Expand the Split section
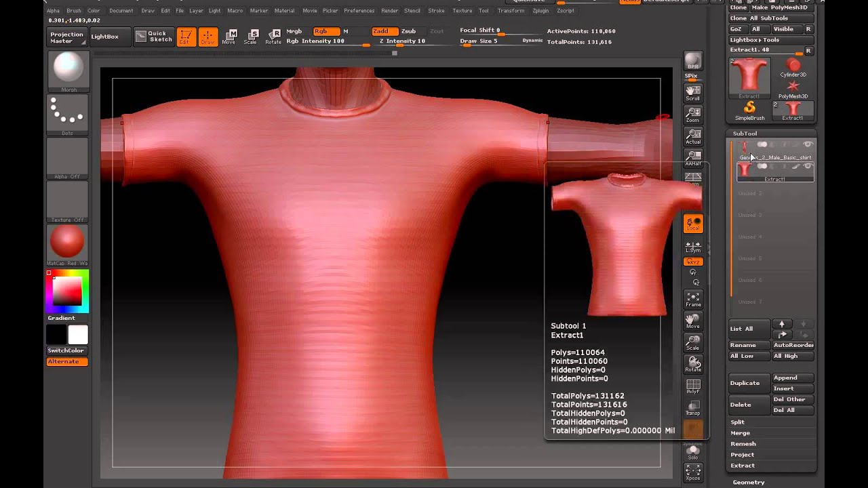868x488 pixels. 737,422
